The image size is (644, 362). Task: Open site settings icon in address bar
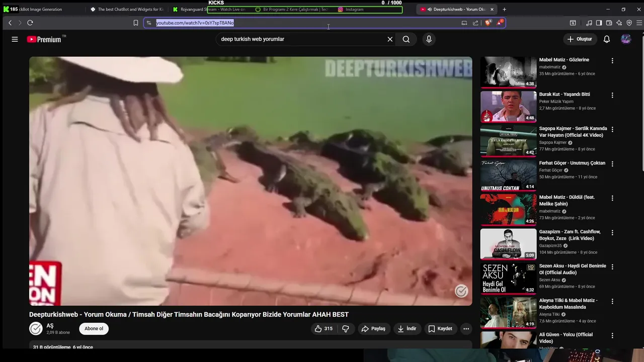coord(149,23)
